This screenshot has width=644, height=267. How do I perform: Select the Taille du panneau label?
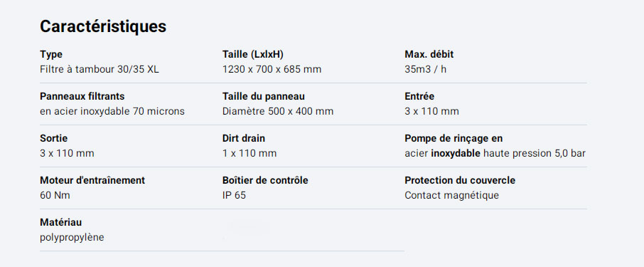[263, 96]
